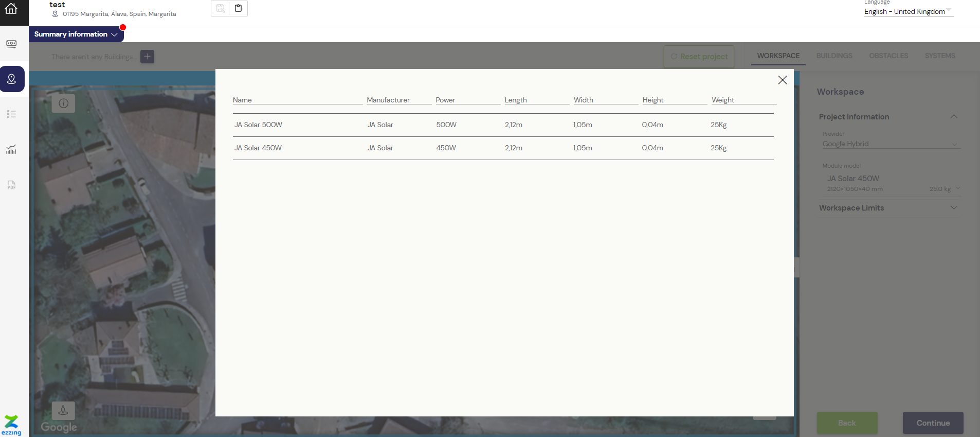
Task: Switch to the OBSTACLES tab
Action: click(x=888, y=56)
